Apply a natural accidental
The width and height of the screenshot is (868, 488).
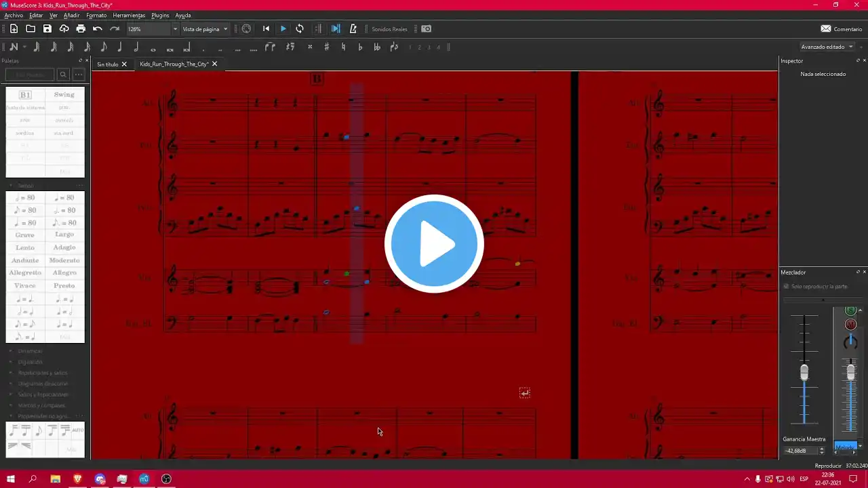click(x=343, y=47)
